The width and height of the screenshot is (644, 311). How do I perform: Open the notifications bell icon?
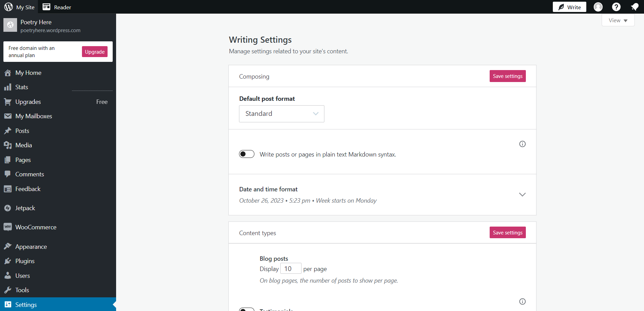click(635, 7)
